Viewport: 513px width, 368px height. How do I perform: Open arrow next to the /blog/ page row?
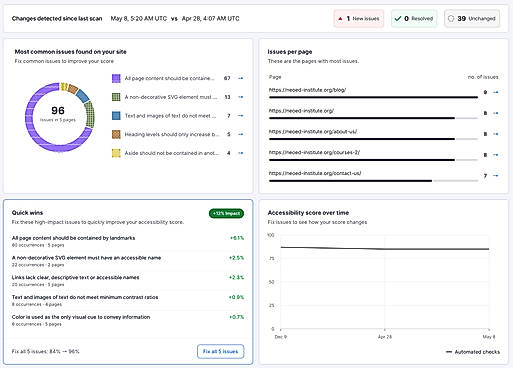(x=496, y=92)
